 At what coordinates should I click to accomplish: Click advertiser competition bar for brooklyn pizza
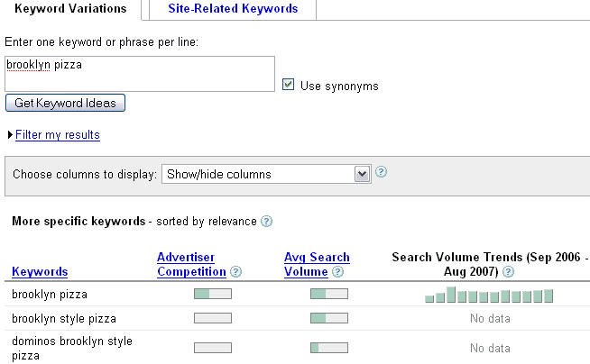pyautogui.click(x=213, y=294)
